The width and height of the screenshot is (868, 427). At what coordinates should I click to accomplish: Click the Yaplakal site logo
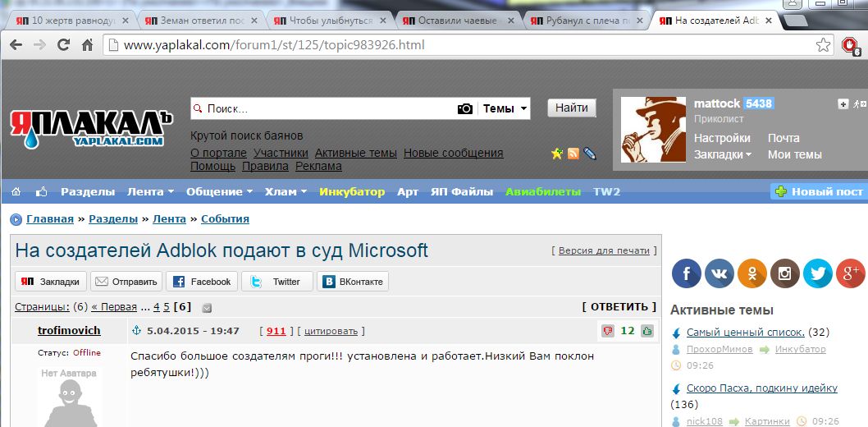point(91,128)
